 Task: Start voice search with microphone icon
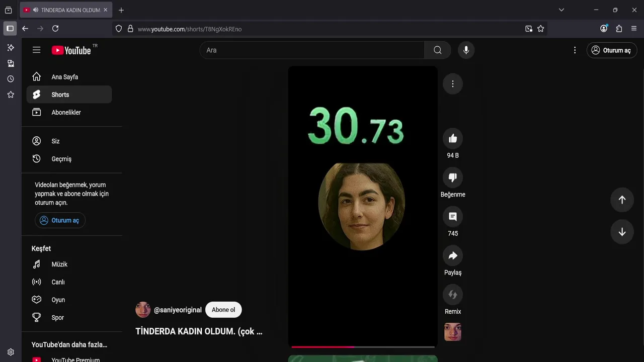[x=466, y=50]
